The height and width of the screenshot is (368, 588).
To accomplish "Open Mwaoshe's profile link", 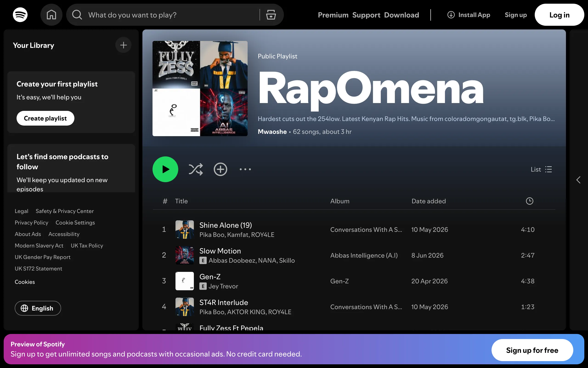I will pyautogui.click(x=272, y=132).
